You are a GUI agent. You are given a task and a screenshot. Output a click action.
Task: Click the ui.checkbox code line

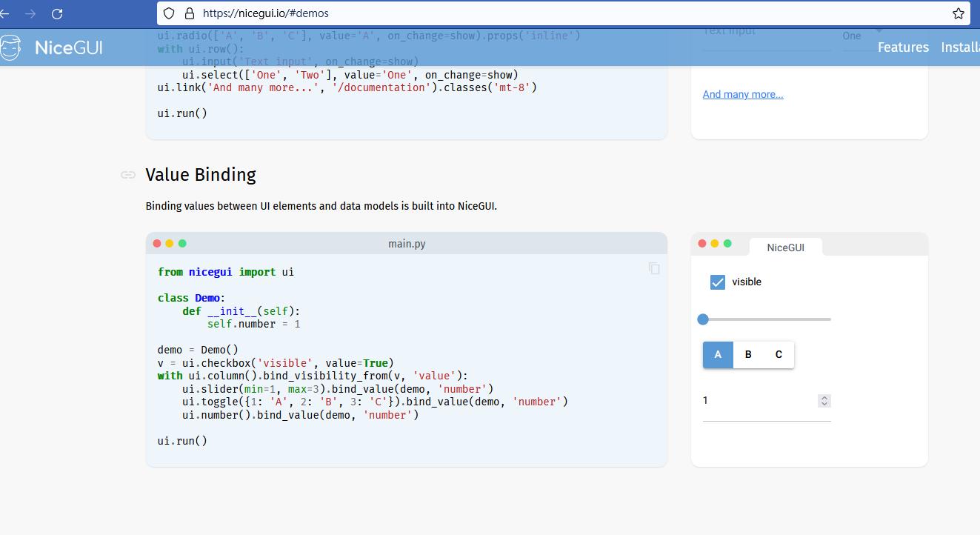click(x=276, y=363)
